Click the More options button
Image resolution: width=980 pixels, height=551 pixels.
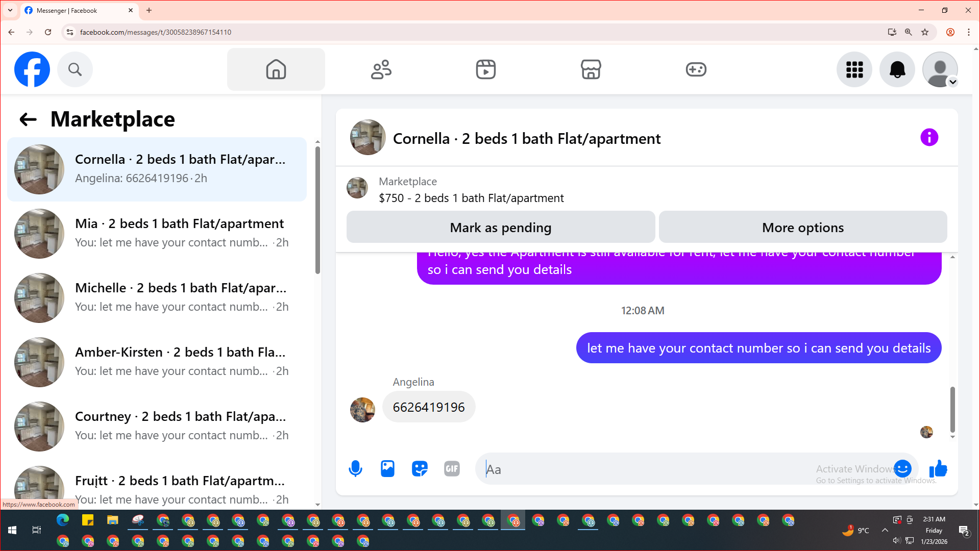(x=803, y=227)
